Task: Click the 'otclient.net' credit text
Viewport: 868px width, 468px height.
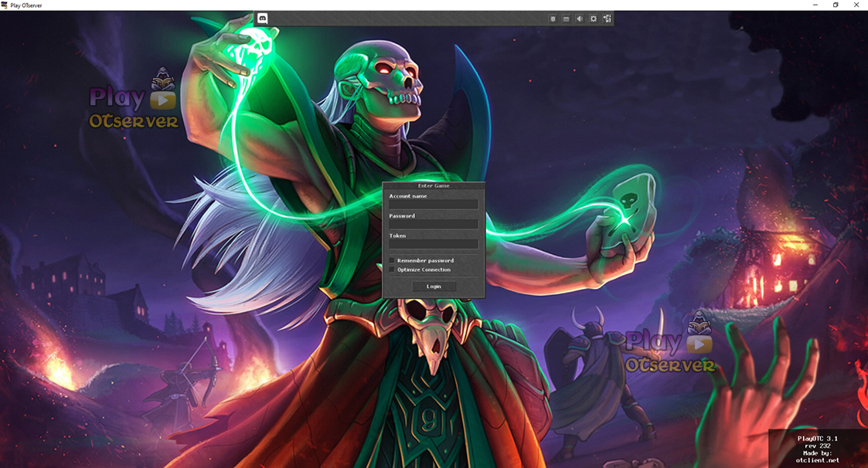Action: (x=818, y=460)
